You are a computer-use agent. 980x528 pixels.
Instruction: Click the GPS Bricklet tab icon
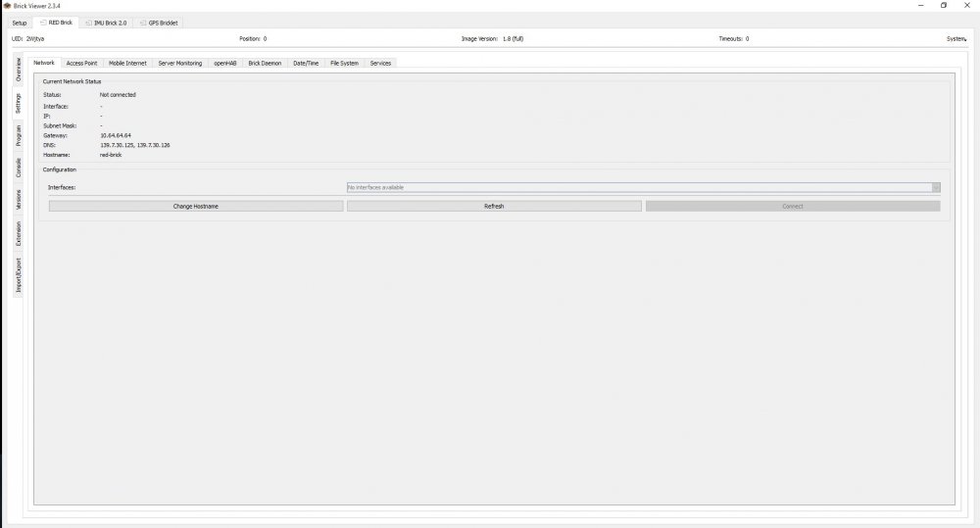[142, 23]
